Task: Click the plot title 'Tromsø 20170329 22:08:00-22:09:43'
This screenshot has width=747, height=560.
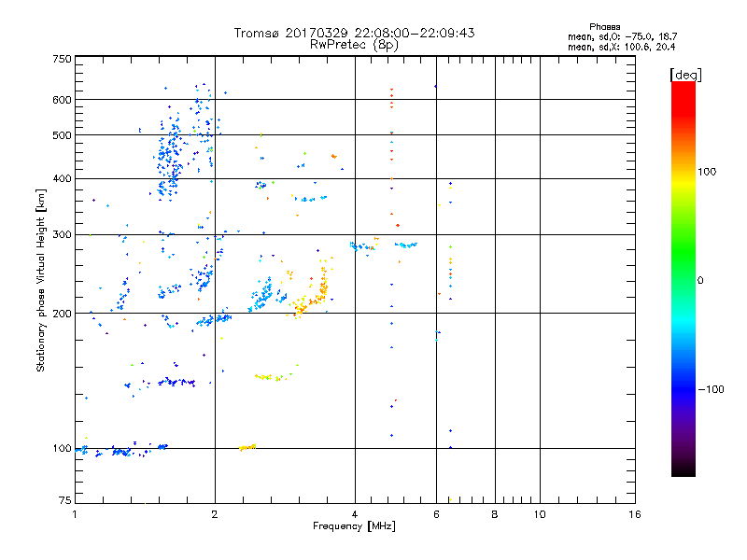Action: [x=354, y=33]
